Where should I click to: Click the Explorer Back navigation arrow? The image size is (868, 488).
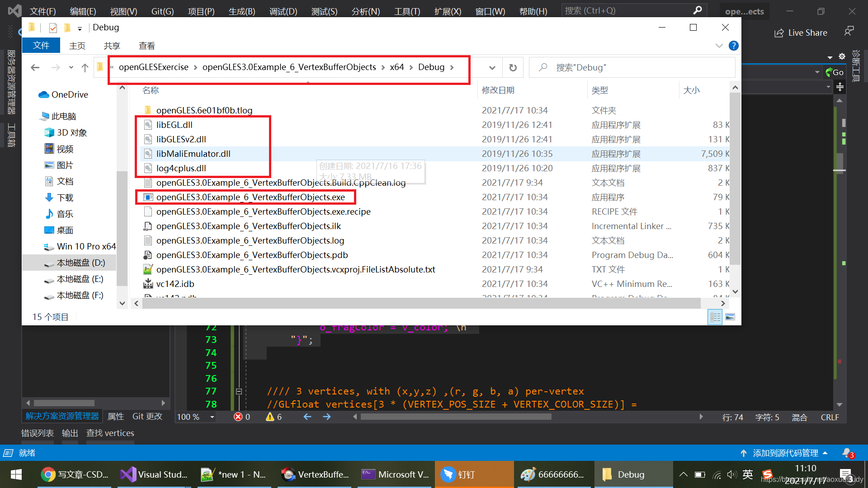(x=35, y=68)
